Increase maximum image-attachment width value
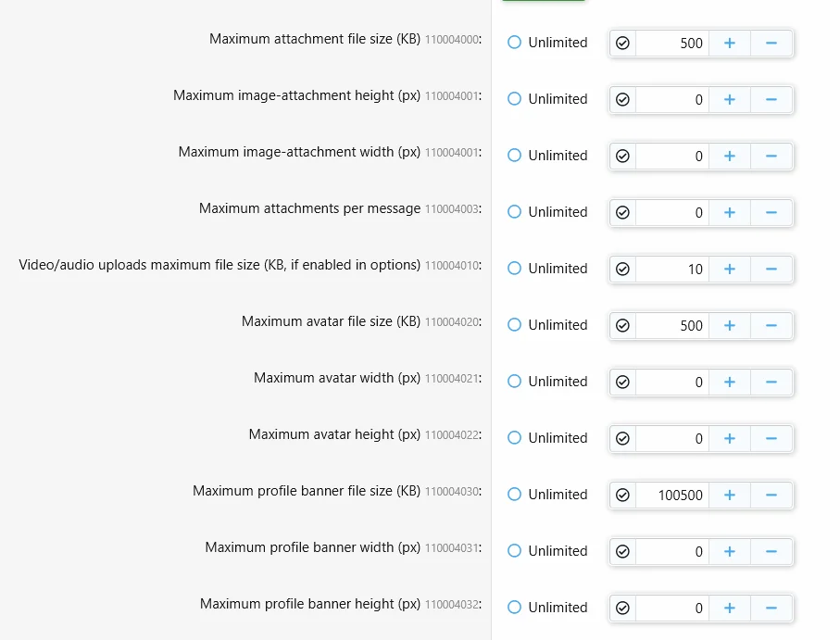Image resolution: width=840 pixels, height=640 pixels. coord(730,156)
